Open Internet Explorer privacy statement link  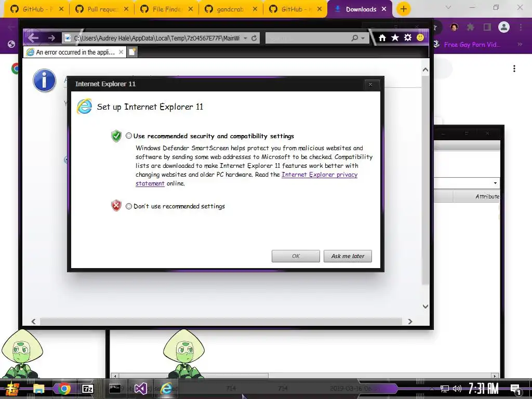(320, 175)
